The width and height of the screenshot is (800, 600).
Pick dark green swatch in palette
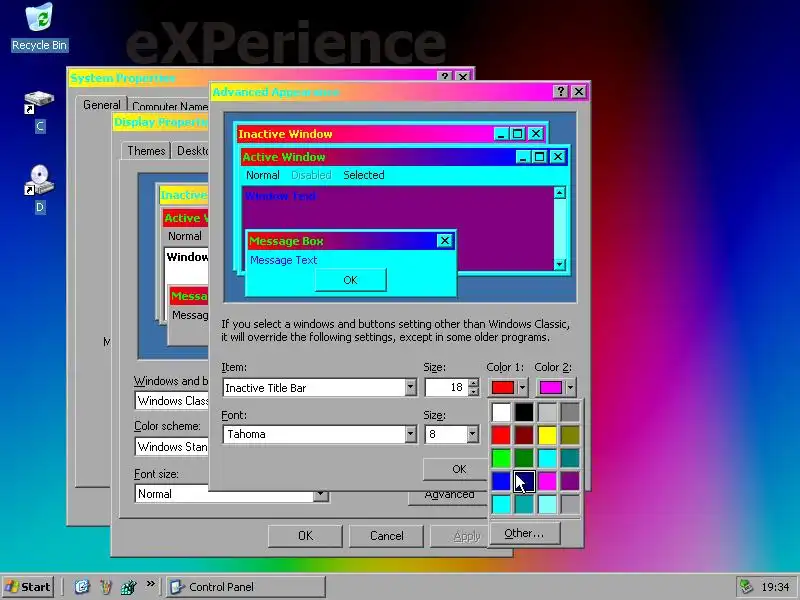coord(524,458)
